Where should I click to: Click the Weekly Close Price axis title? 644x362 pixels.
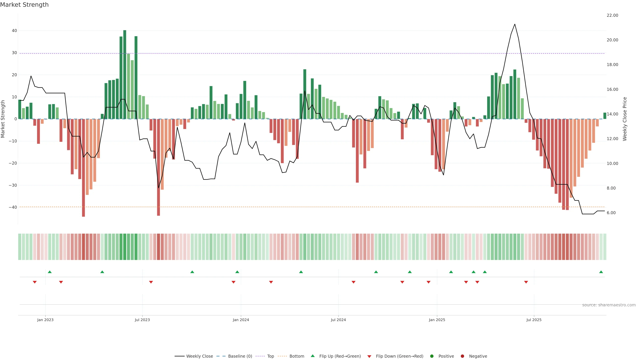[x=625, y=119]
